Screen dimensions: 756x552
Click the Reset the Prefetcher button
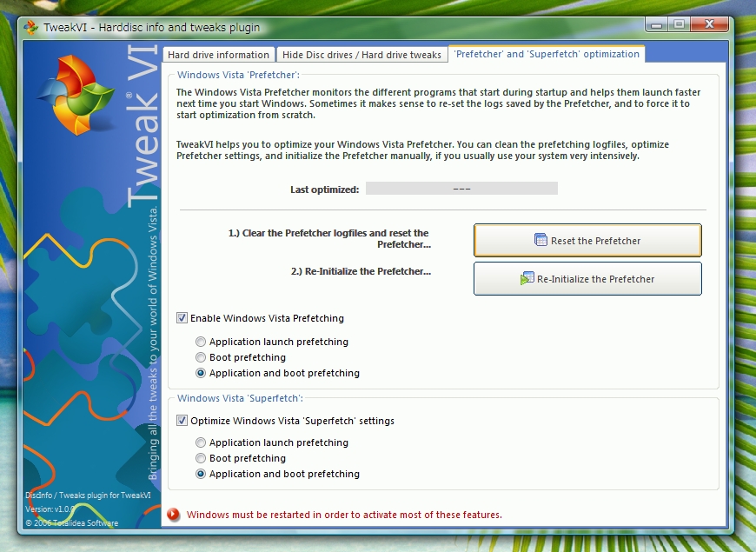click(587, 240)
